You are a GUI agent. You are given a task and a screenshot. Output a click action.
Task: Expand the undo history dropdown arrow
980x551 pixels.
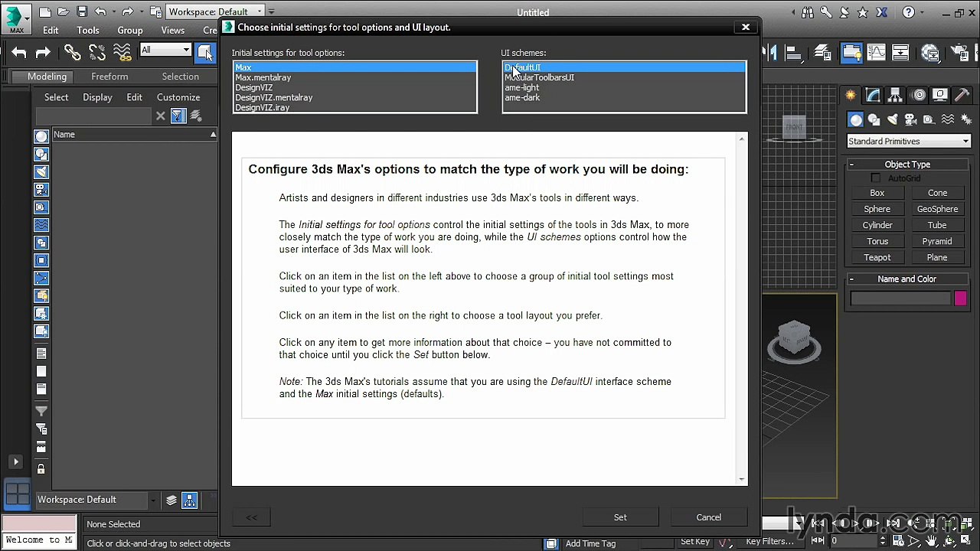(x=113, y=12)
